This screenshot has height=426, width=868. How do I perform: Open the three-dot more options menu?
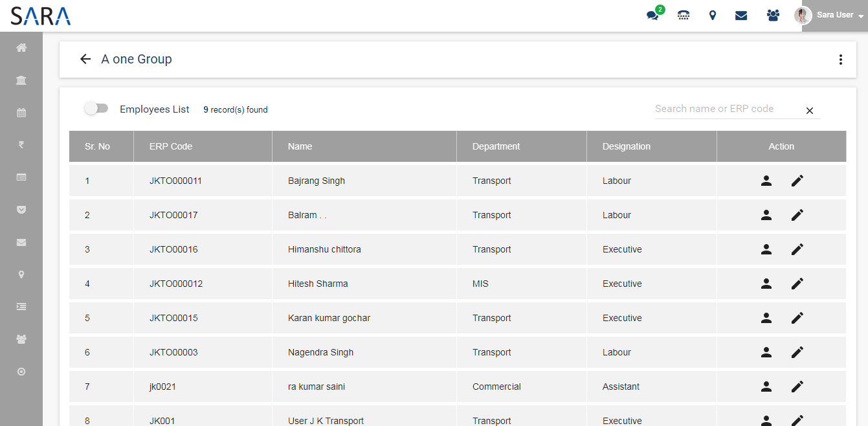click(840, 60)
